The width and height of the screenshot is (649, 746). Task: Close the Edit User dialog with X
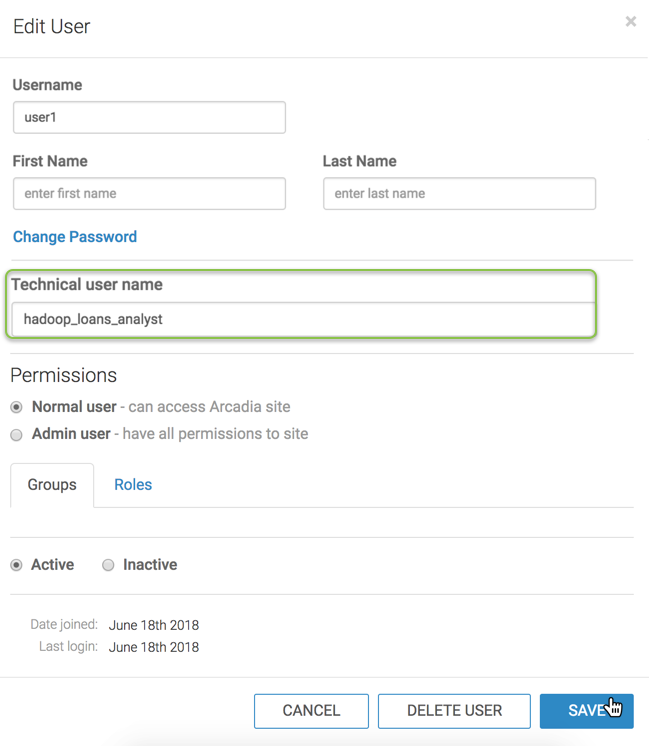point(630,21)
